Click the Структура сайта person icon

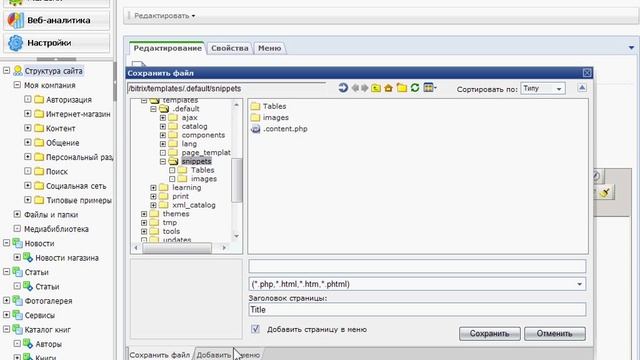coord(18,71)
